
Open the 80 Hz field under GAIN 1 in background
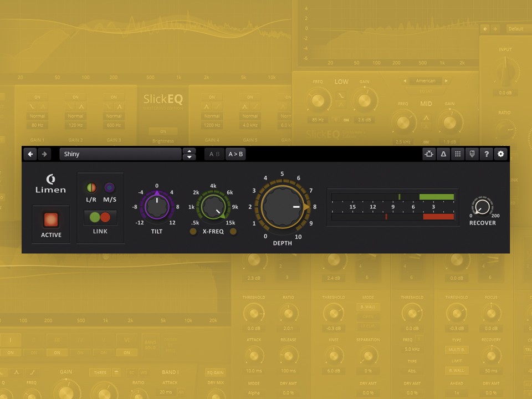click(x=37, y=125)
